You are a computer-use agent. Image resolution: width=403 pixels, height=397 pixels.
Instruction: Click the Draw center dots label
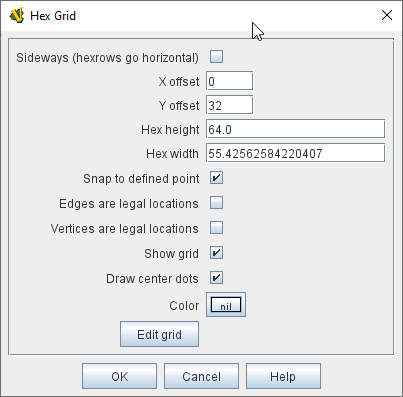click(152, 279)
